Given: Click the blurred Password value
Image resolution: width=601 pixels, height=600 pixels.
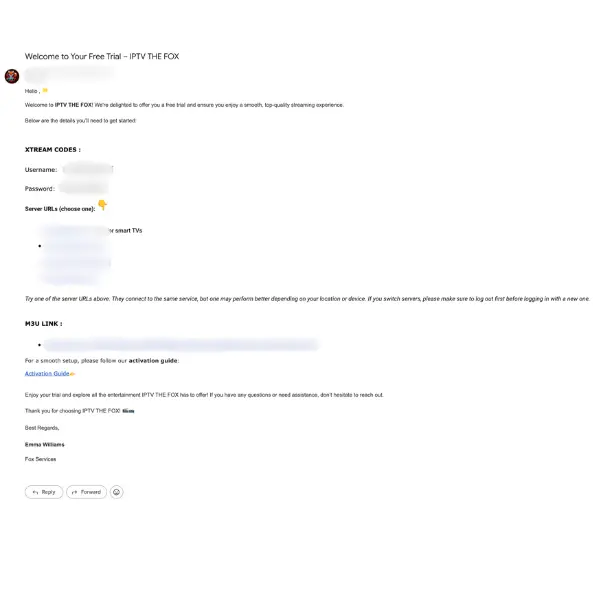Looking at the screenshot, I should click(x=82, y=188).
